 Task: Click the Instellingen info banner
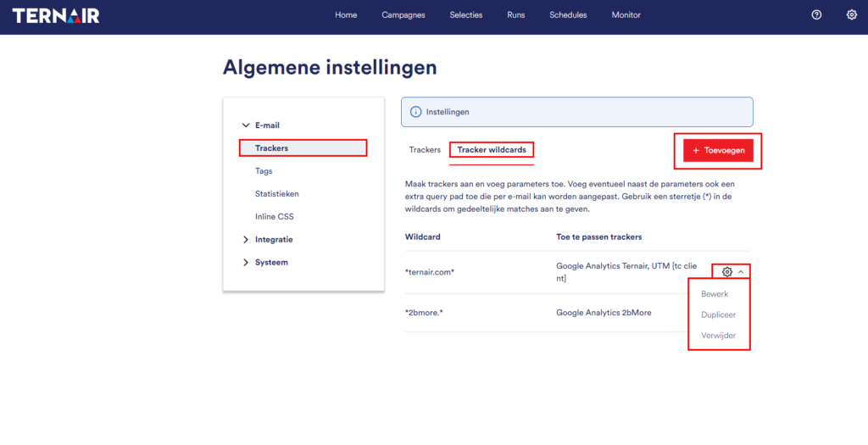coord(576,112)
